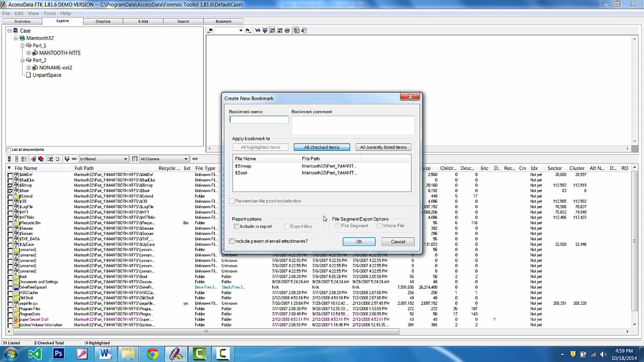This screenshot has width=644, height=362.
Task: Check the $AttrDef file checkbox
Action: [x=10, y=175]
